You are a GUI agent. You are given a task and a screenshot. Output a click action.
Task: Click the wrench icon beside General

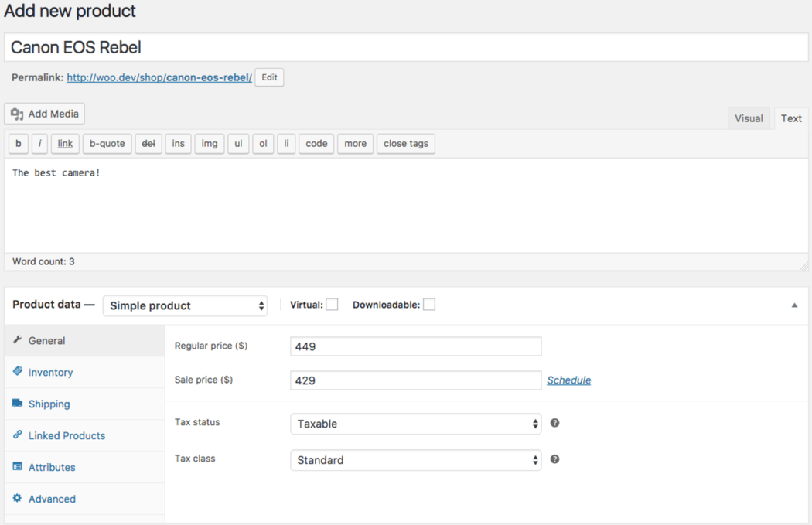click(18, 340)
